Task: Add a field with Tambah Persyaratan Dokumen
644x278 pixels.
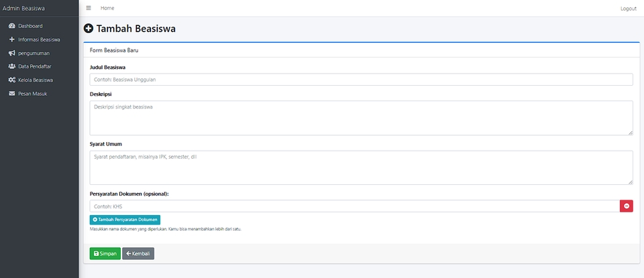Action: click(x=125, y=220)
